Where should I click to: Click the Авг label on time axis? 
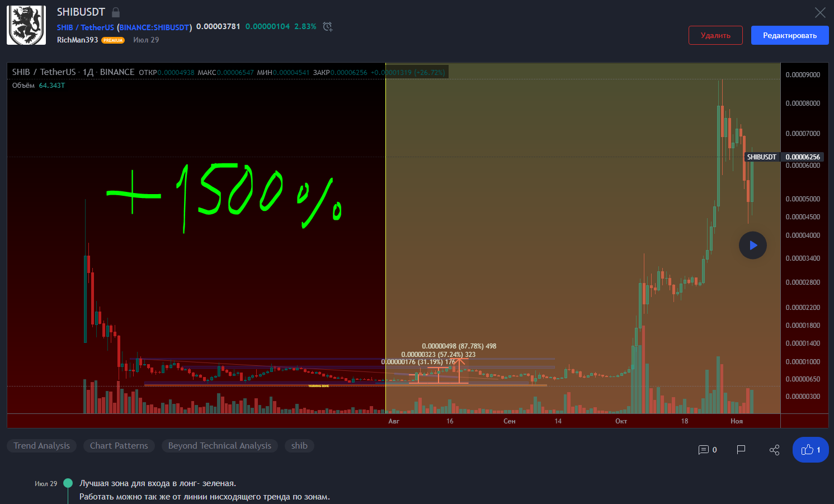(394, 421)
